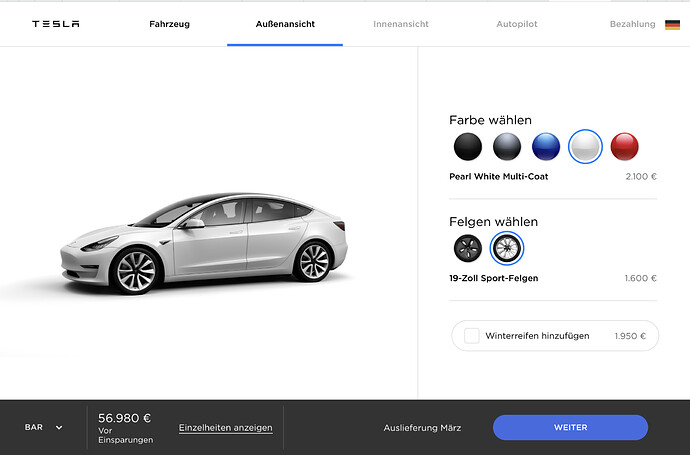Image resolution: width=690 pixels, height=455 pixels.
Task: Click the 56.980 € price text
Action: click(125, 418)
